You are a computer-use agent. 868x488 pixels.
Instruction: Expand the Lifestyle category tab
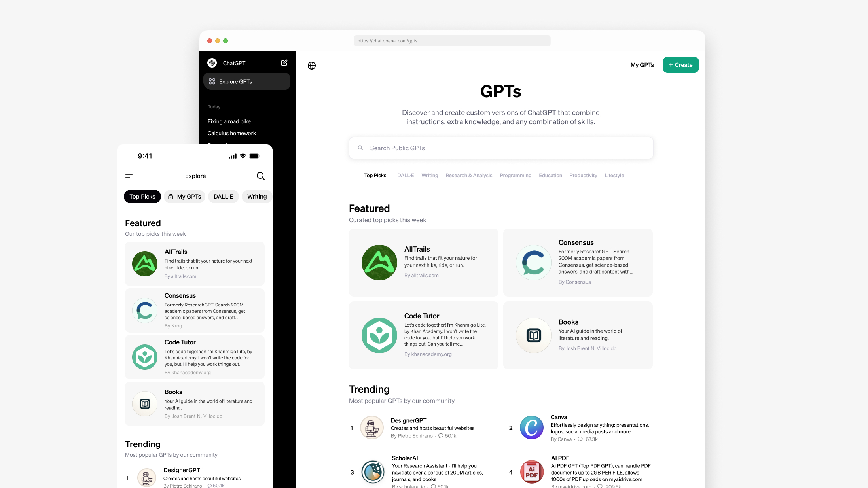coord(614,175)
